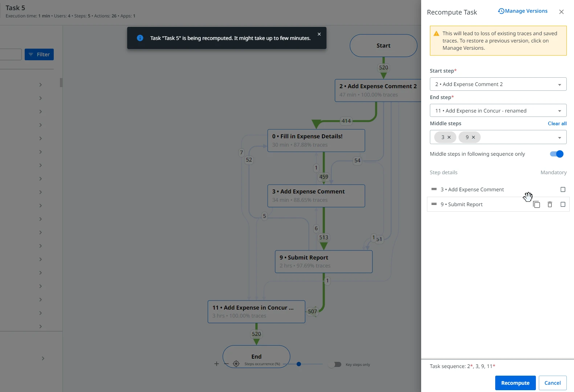574x392 pixels.
Task: Open the End step dropdown
Action: (498, 111)
